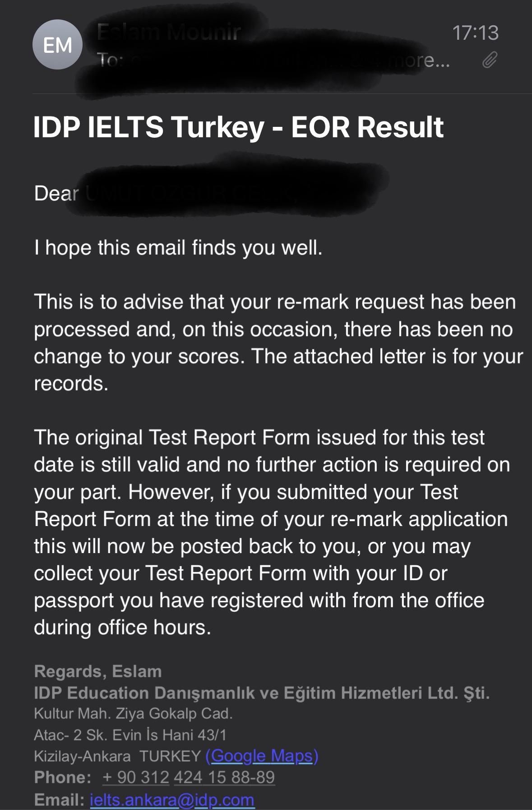Click "I hope this email finds you well" sentence

(x=178, y=248)
